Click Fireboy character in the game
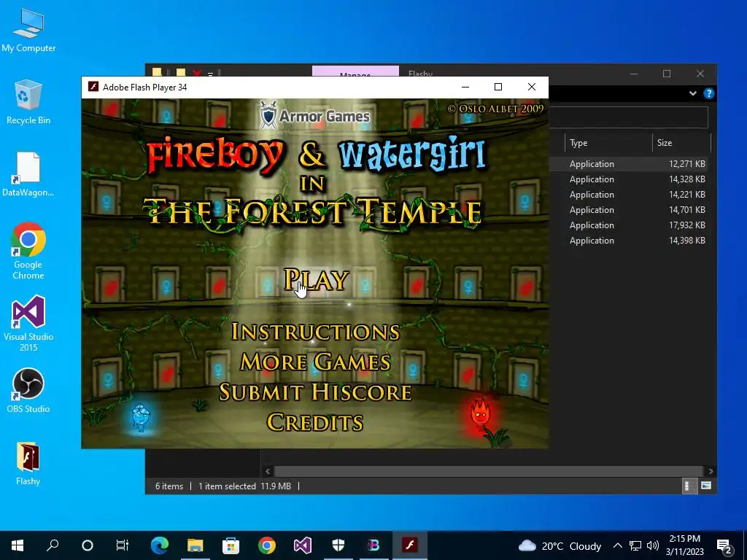The image size is (747, 560). tap(480, 413)
